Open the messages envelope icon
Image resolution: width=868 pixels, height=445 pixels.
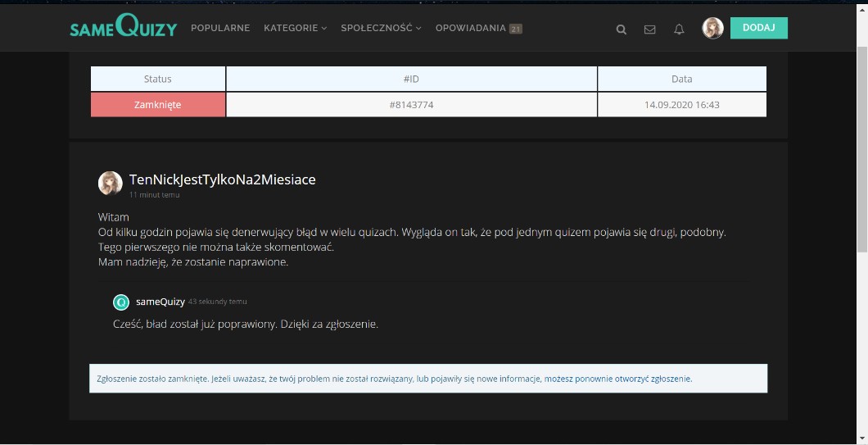(649, 30)
